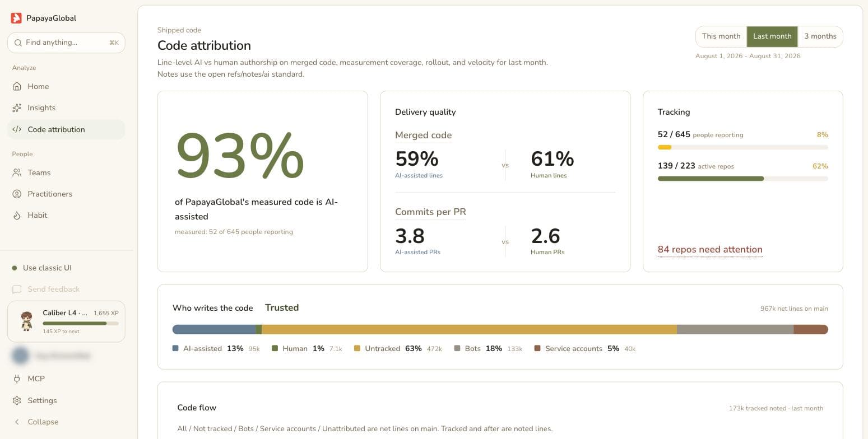Click the Caliber L4 XP progress bar

tap(81, 323)
